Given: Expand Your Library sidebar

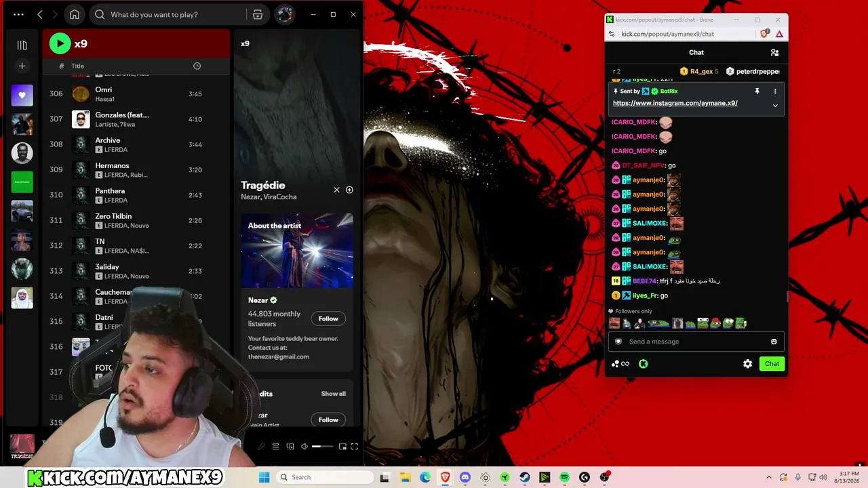Looking at the screenshot, I should pyautogui.click(x=22, y=45).
